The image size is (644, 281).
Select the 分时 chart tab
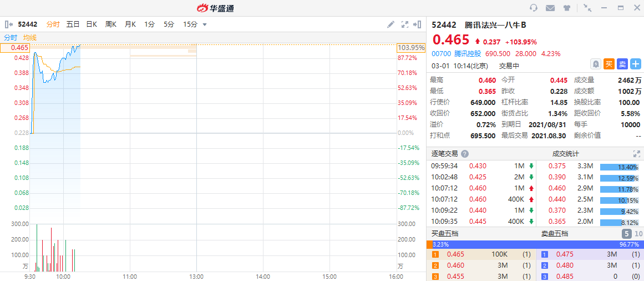(x=53, y=24)
